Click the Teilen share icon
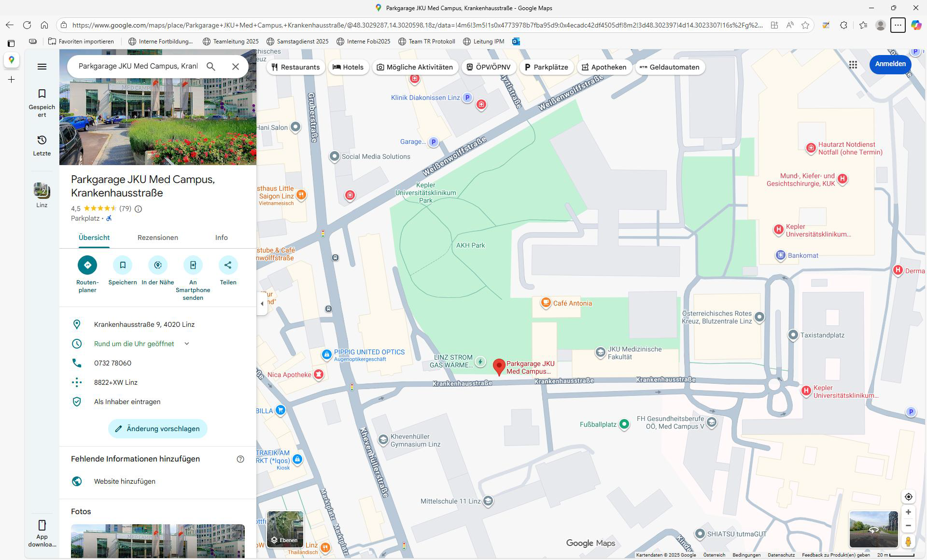Screen dimensions: 927x560 click(x=228, y=265)
